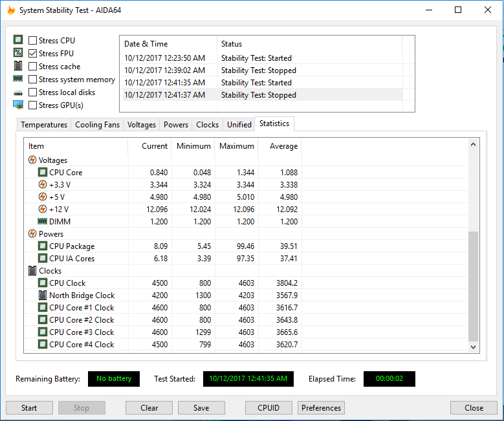
Task: Click the CPU Core #2 Clock icon
Action: click(43, 319)
